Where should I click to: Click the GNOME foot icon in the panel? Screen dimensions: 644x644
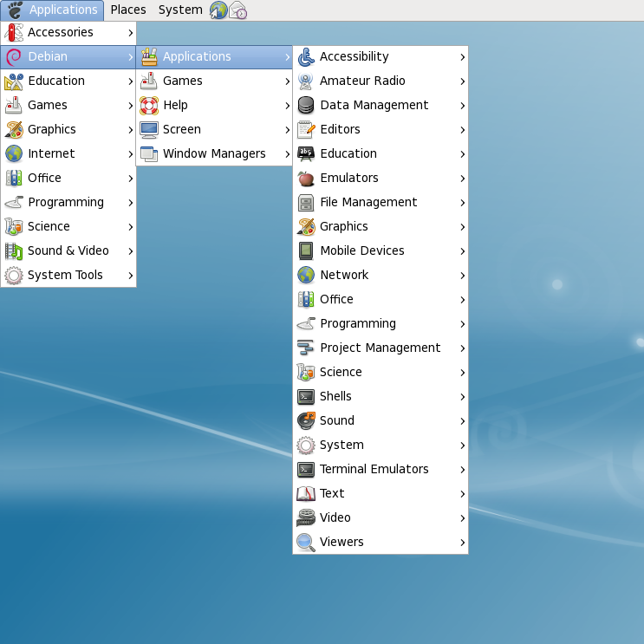point(15,10)
